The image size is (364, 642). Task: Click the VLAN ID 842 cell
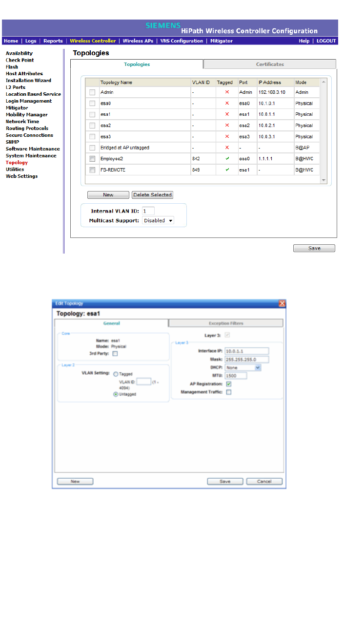pos(202,159)
